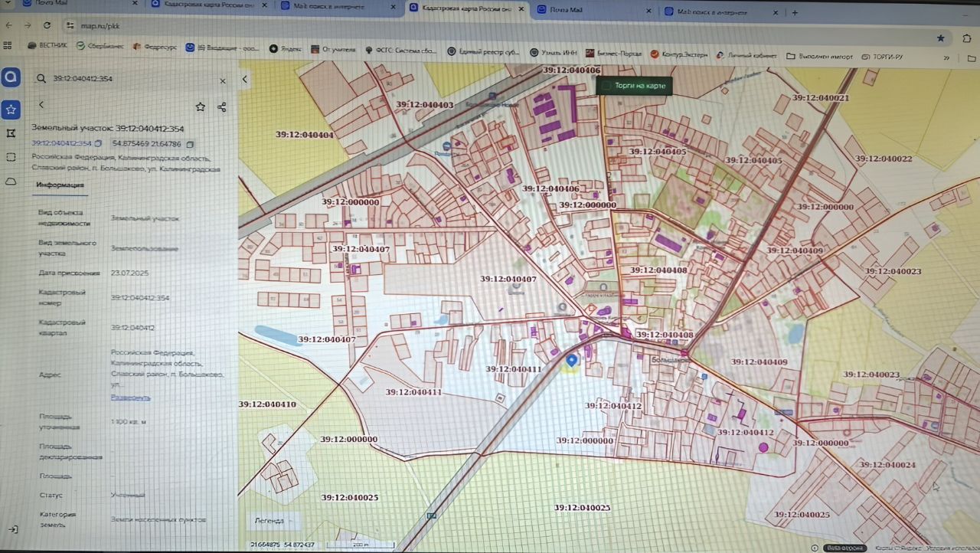Expand the address with Развернуть
Screen dimensions: 980x553
[x=130, y=398]
